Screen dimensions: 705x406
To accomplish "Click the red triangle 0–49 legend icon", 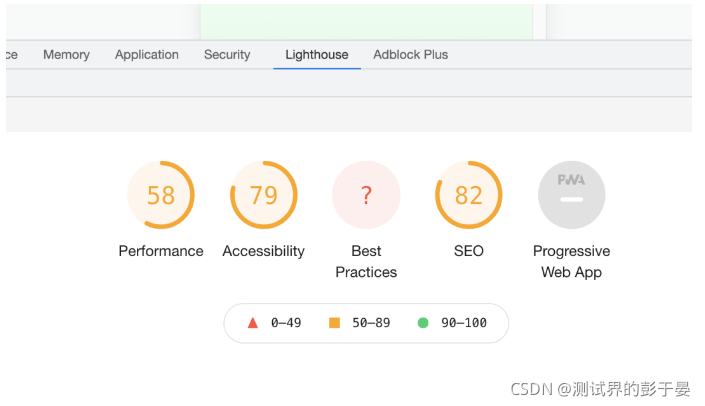I will click(253, 323).
